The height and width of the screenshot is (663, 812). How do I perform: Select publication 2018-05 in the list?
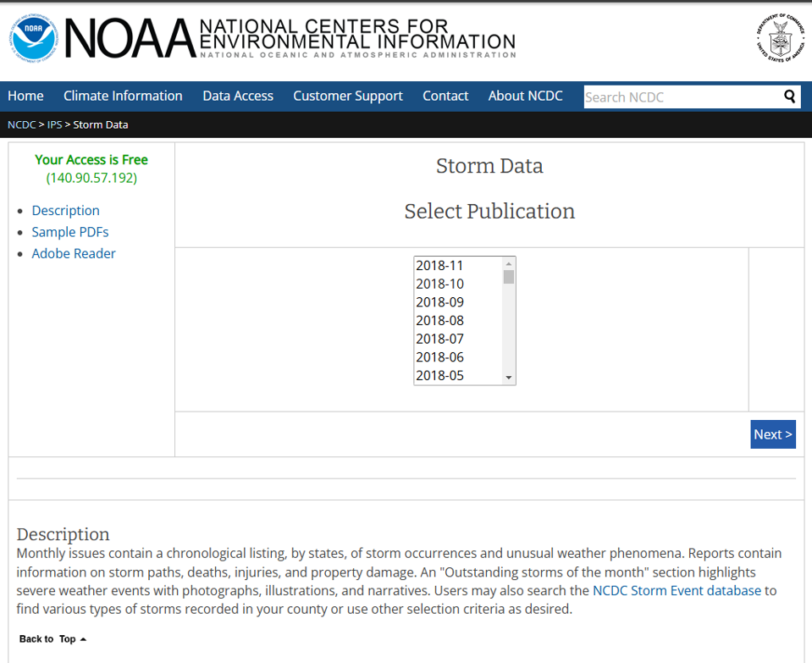pos(458,375)
